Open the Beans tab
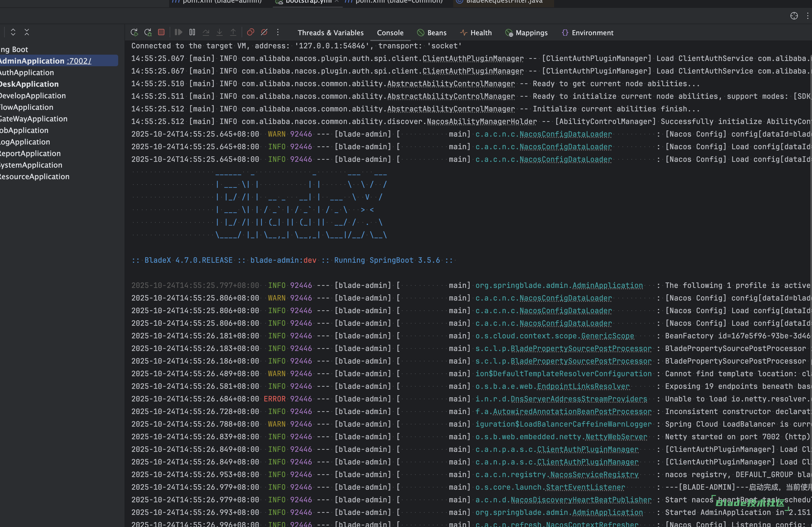 [x=431, y=33]
